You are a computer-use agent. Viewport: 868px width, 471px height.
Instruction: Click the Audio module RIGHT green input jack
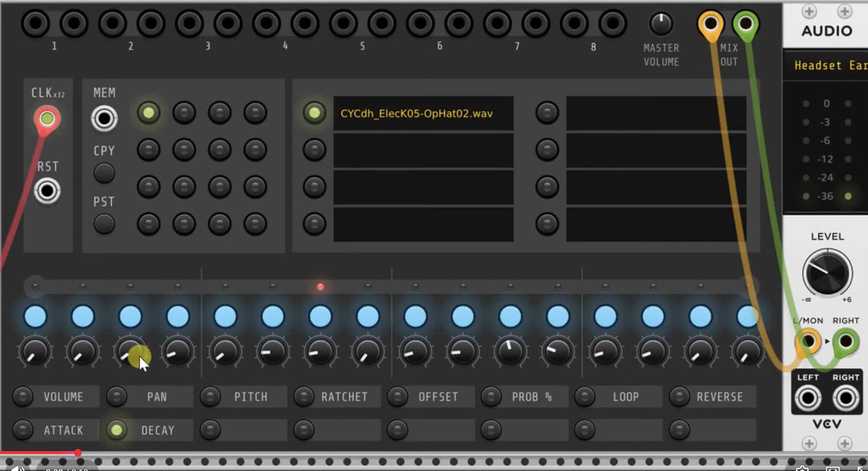(x=845, y=342)
